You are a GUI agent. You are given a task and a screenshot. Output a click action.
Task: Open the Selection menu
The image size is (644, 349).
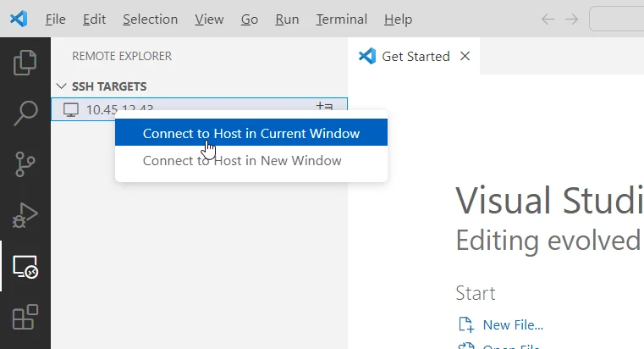[151, 19]
